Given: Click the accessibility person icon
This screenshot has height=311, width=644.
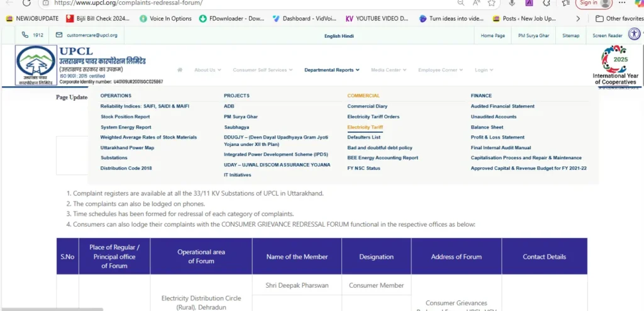Looking at the screenshot, I should tap(635, 34).
